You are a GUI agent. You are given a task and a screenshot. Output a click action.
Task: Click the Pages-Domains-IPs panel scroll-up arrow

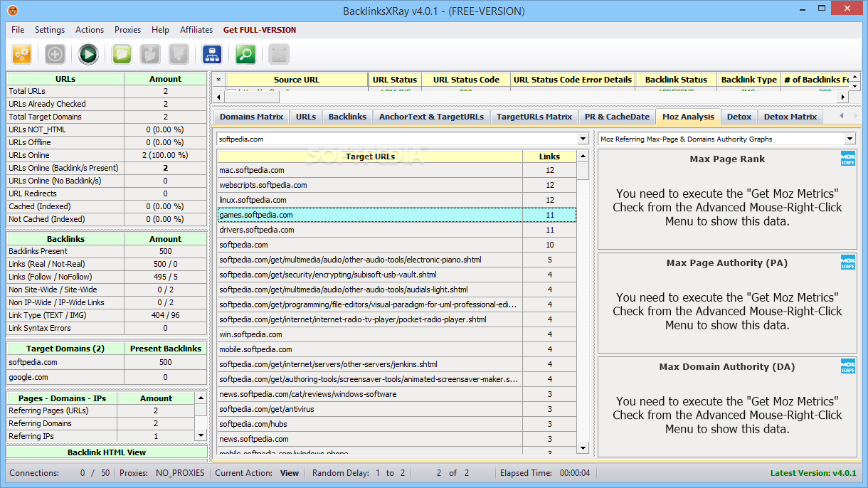pos(201,398)
